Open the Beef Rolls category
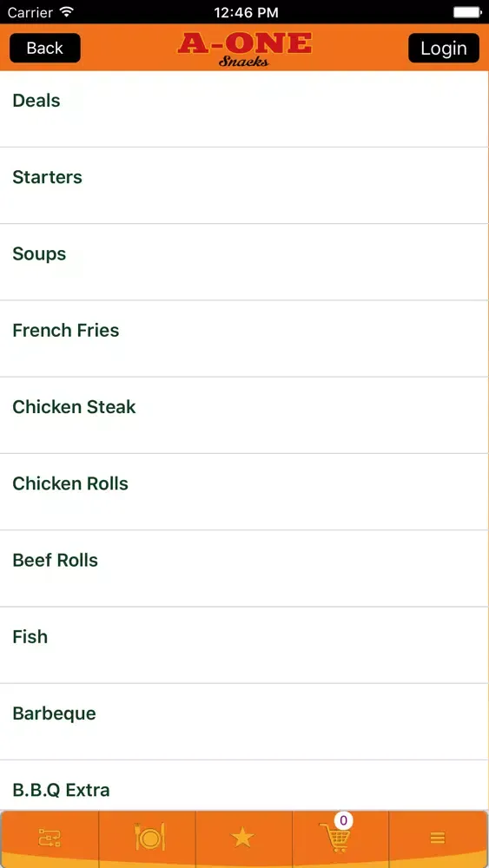 [x=244, y=569]
